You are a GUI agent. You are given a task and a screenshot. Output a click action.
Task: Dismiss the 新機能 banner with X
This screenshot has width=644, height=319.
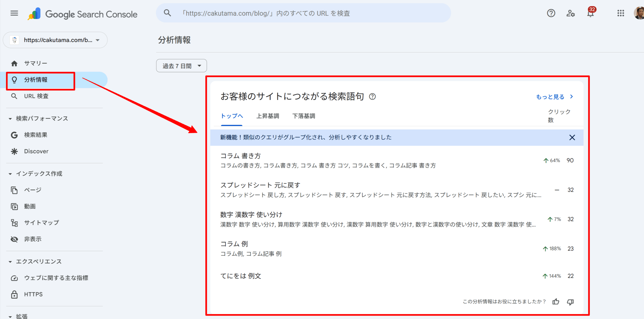572,137
